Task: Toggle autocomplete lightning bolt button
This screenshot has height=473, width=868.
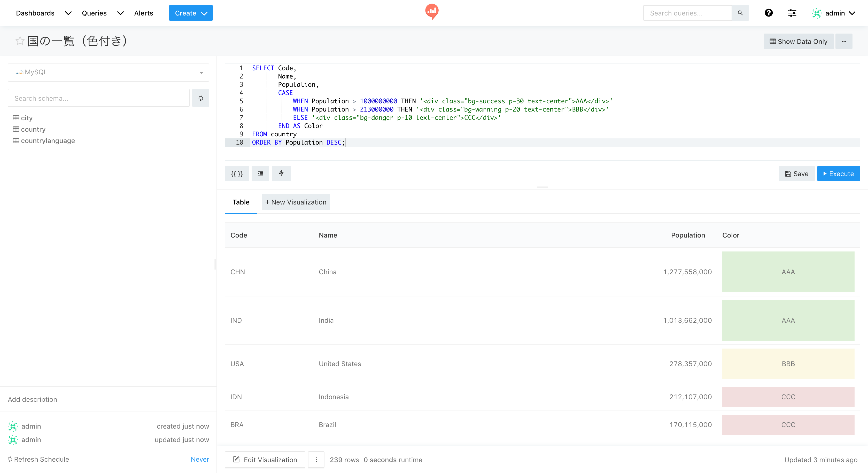Action: tap(281, 174)
